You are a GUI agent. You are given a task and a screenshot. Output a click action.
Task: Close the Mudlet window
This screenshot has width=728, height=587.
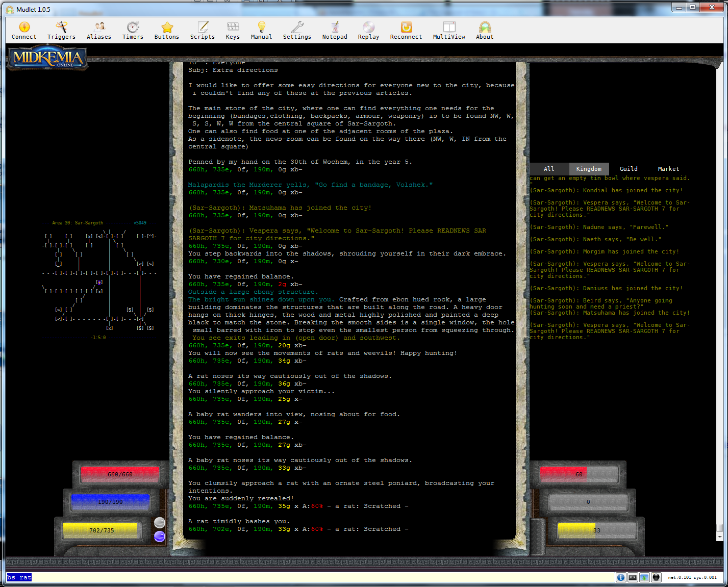712,7
